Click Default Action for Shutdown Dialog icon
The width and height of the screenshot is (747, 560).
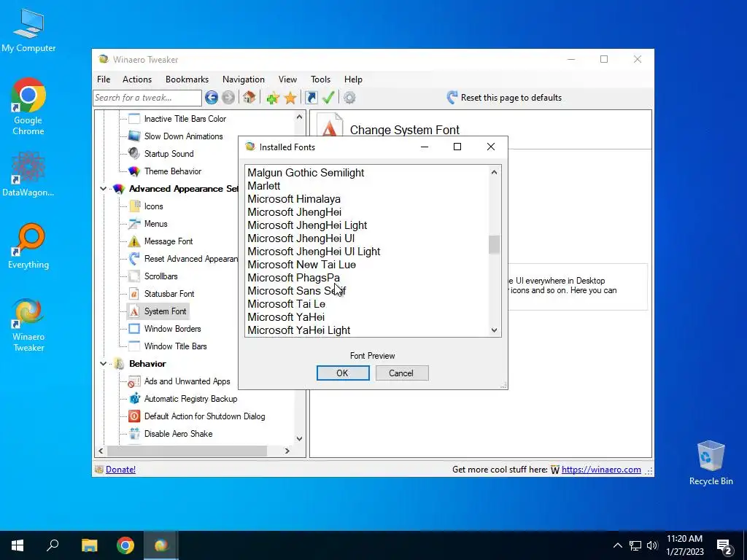[x=134, y=416]
